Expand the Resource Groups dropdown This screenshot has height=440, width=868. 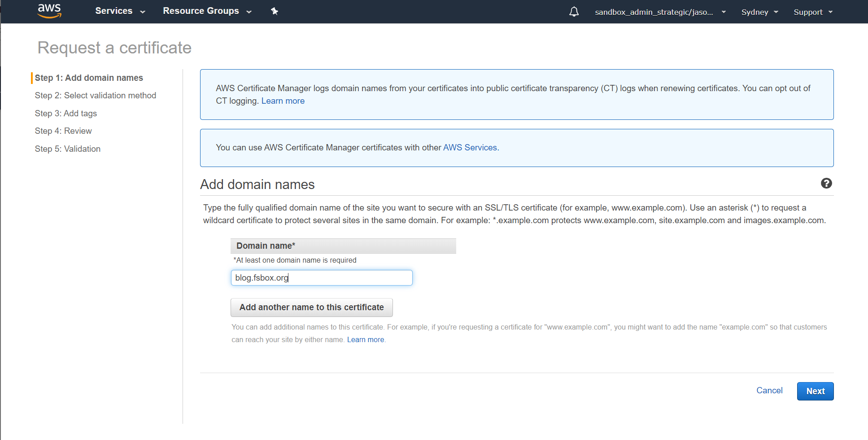(207, 11)
